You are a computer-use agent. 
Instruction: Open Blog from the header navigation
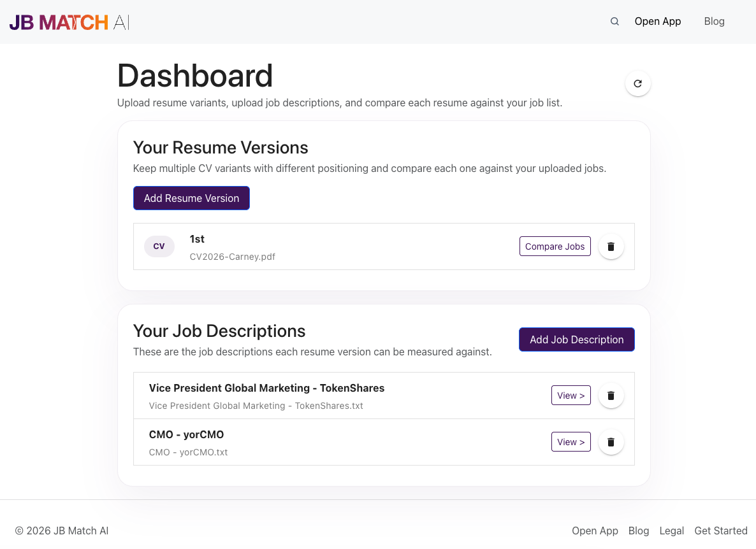pyautogui.click(x=714, y=21)
